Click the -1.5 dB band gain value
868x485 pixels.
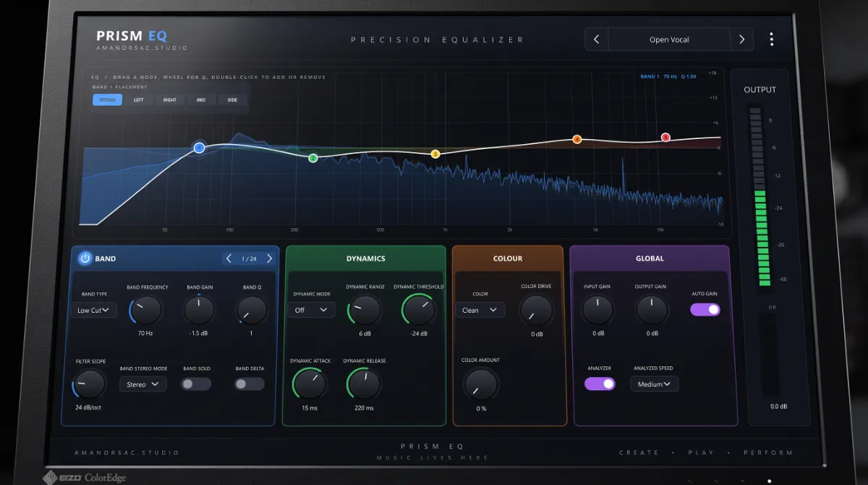click(199, 333)
